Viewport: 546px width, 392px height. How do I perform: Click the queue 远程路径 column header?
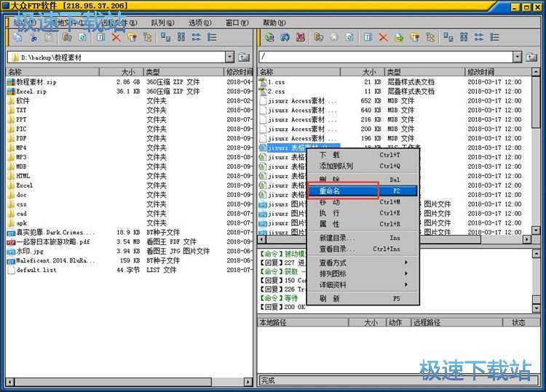pos(457,322)
